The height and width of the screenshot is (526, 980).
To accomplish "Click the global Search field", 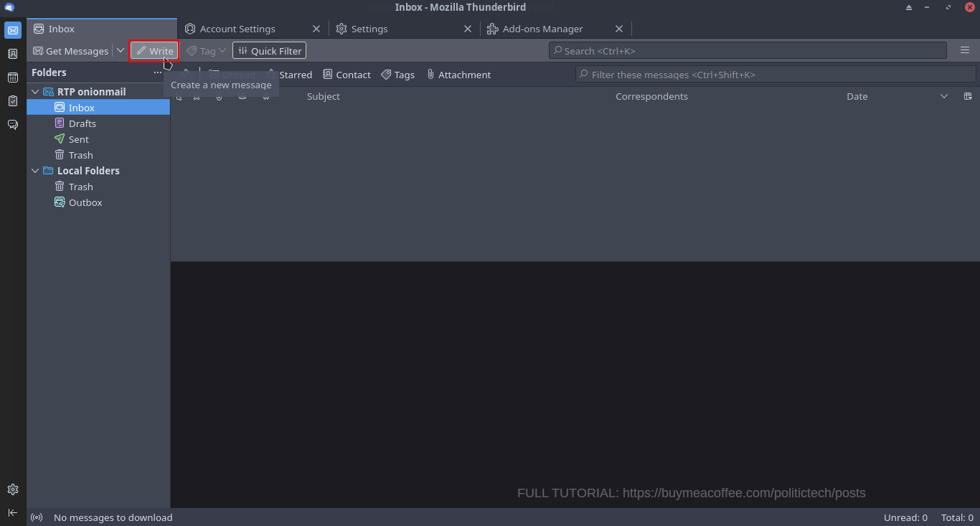I will click(748, 51).
